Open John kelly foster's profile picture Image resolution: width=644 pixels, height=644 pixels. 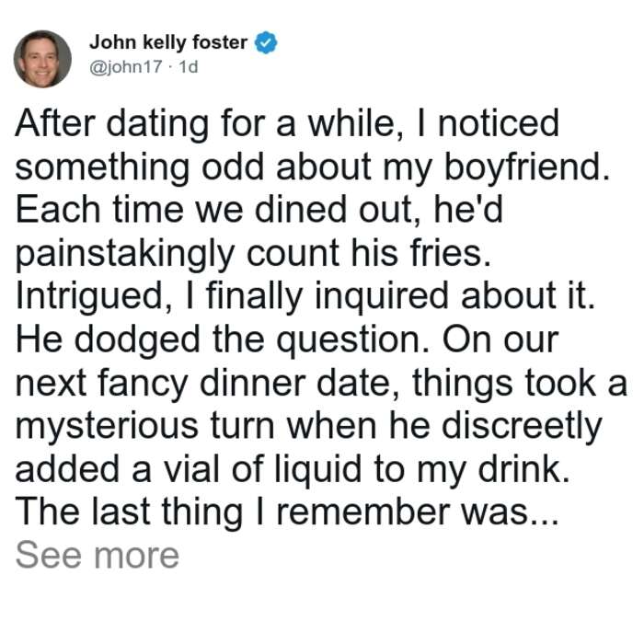pos(42,59)
